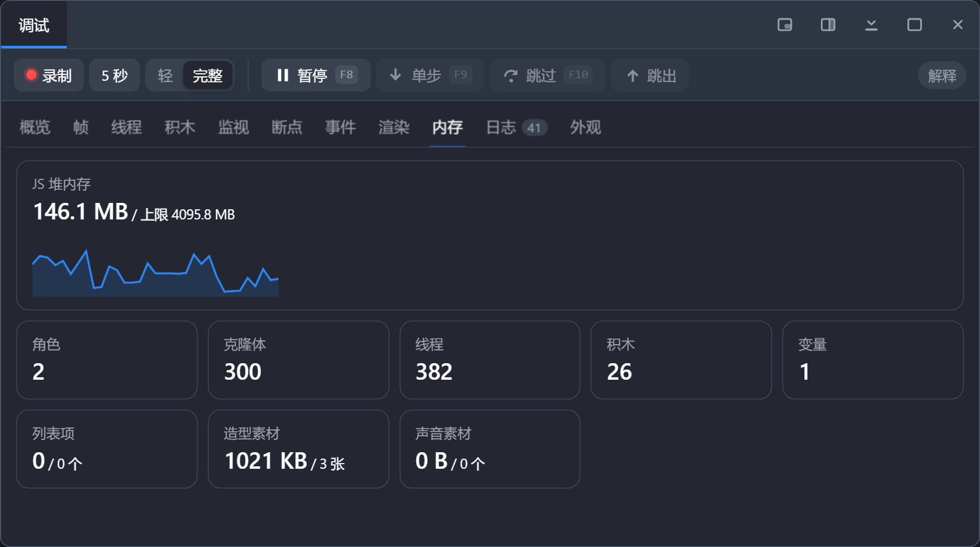Viewport: 980px width, 547px height.
Task: Click the 跳出 step-out button
Action: pos(650,75)
